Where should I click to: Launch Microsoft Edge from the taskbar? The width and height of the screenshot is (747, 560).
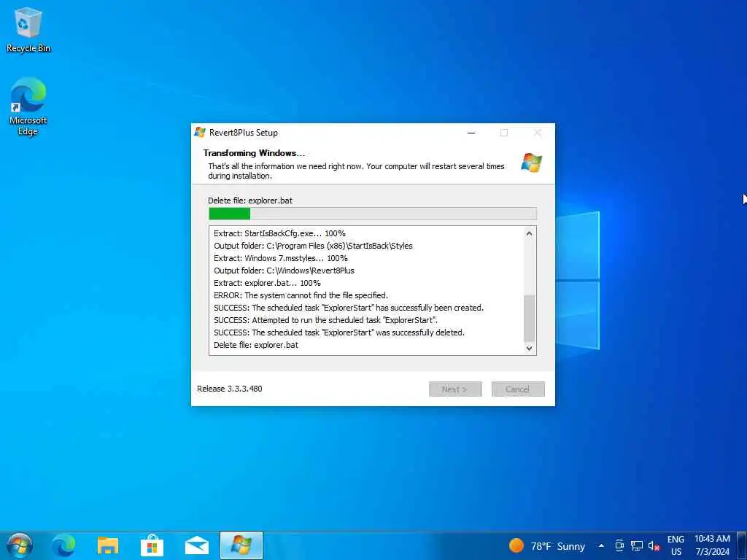point(63,545)
